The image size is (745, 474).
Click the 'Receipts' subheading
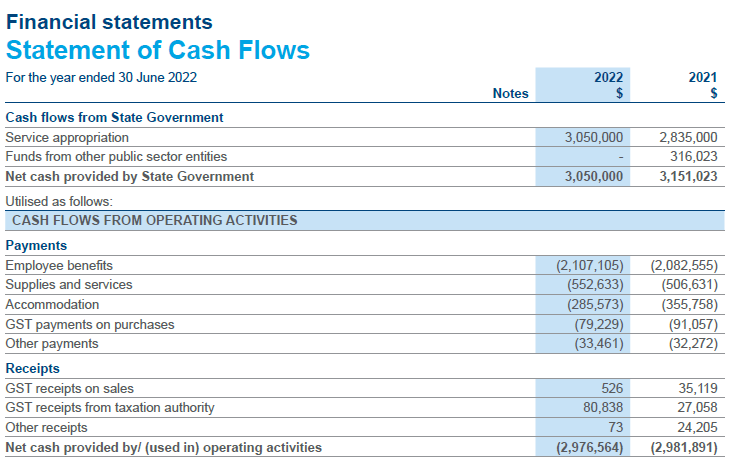coord(32,369)
